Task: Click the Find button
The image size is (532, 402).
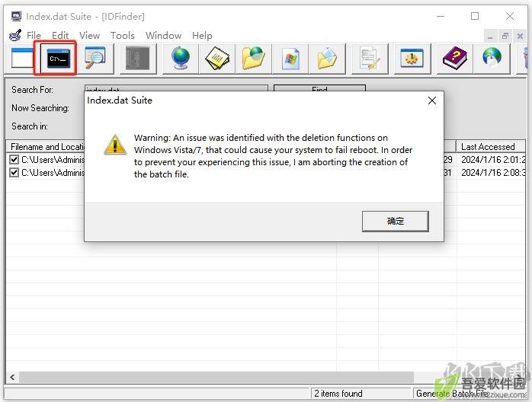Action: (x=319, y=88)
